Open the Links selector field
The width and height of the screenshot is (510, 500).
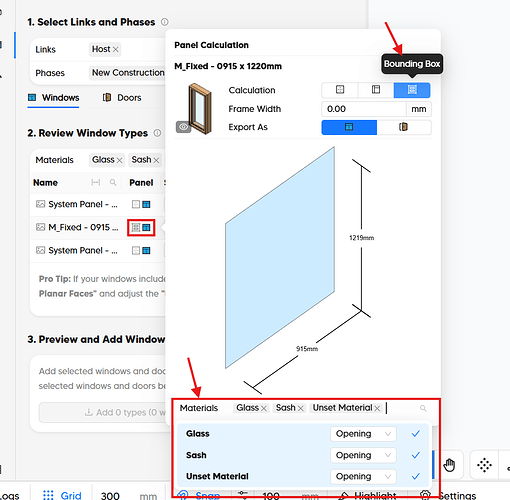(127, 49)
